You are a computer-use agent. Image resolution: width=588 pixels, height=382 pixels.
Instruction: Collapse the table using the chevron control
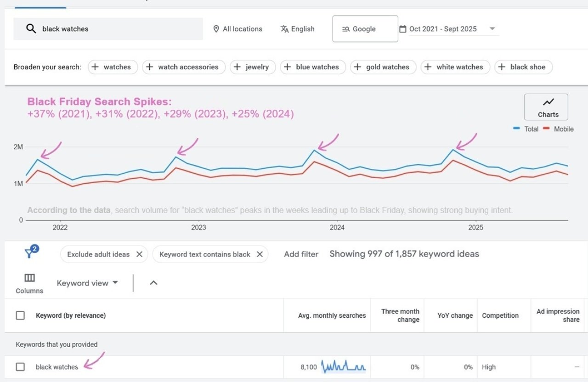click(153, 283)
